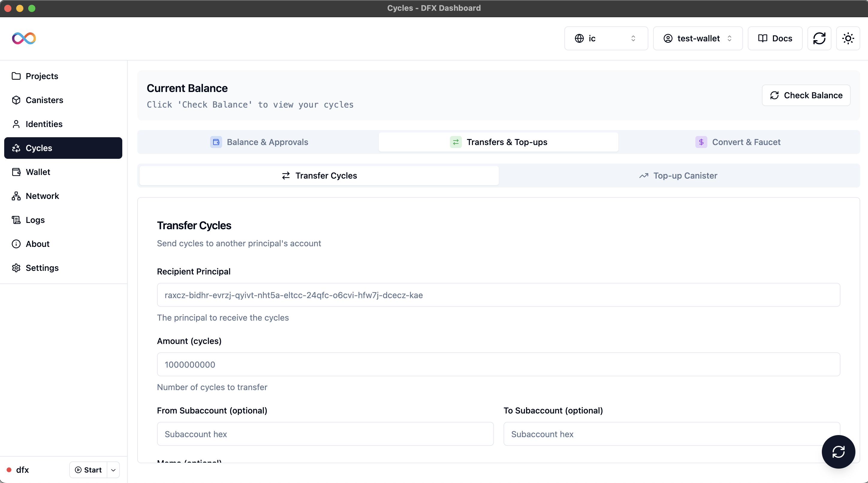Open the test-wallet identity dropdown
Image resolution: width=868 pixels, height=483 pixels.
[x=697, y=38]
